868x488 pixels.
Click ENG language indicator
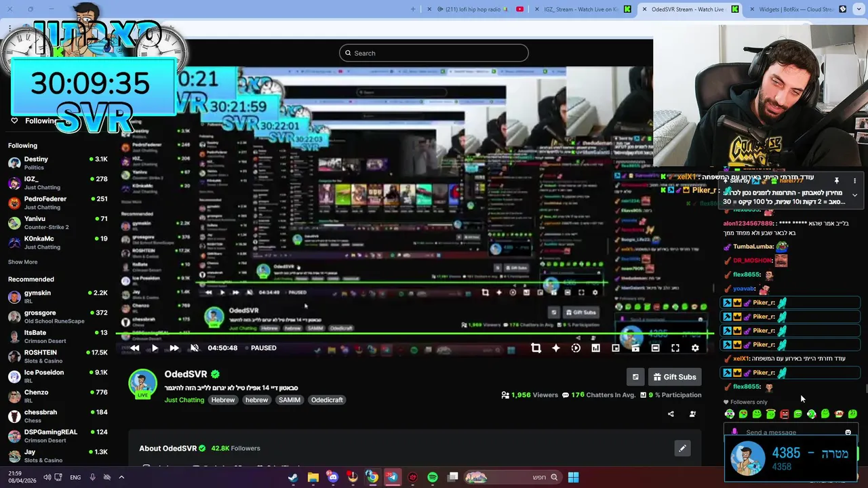[75, 477]
